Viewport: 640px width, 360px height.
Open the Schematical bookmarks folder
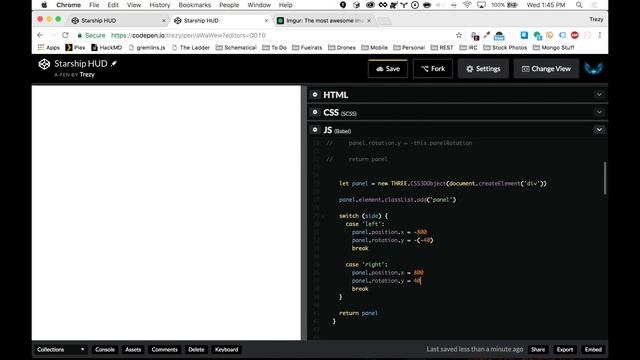(x=236, y=47)
